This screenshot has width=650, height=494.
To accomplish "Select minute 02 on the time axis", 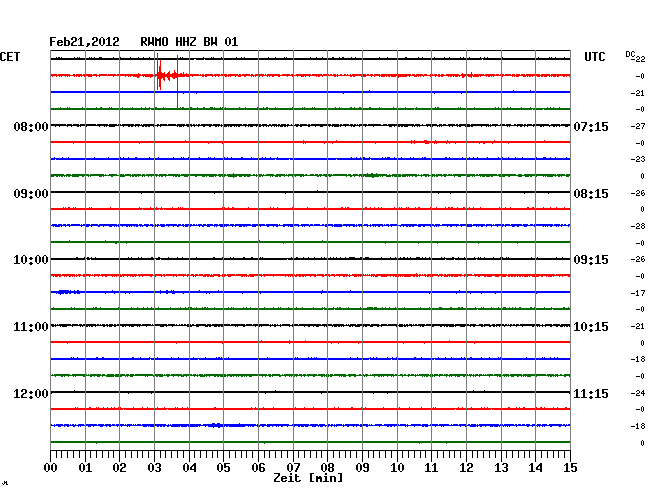I will [x=119, y=467].
